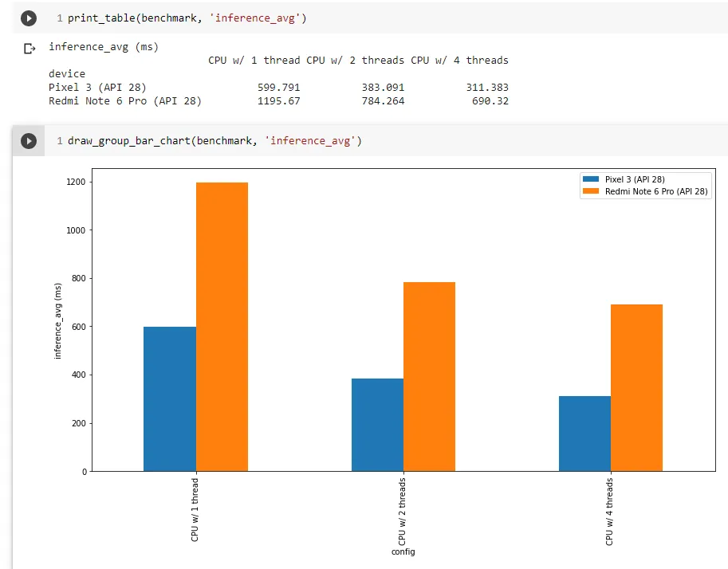Click the value 311.383 in the table
728x569 pixels.
(487, 87)
